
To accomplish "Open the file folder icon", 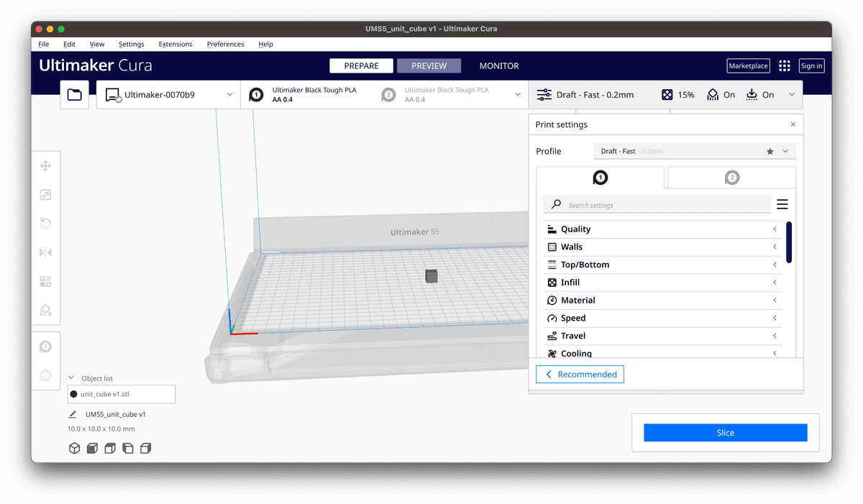I will 75,95.
